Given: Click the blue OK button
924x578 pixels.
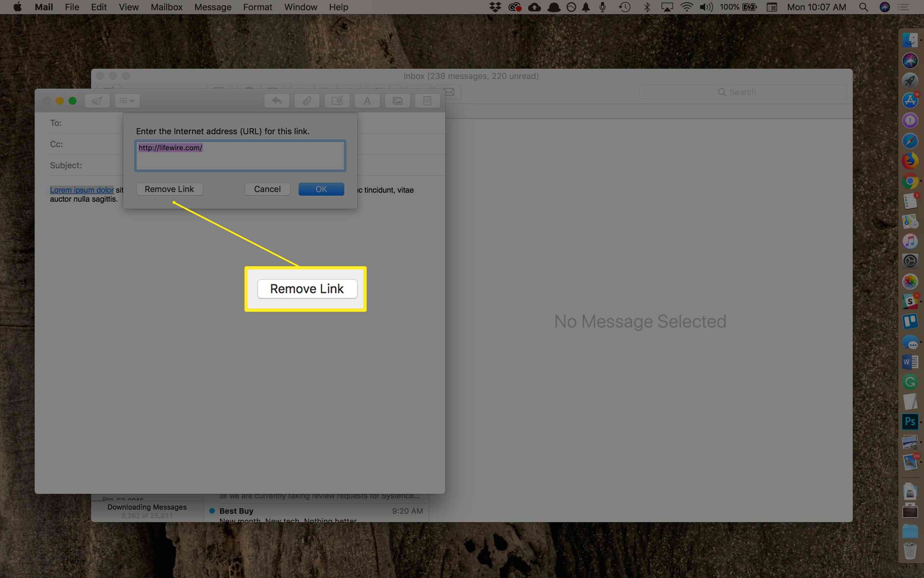Looking at the screenshot, I should [x=321, y=189].
